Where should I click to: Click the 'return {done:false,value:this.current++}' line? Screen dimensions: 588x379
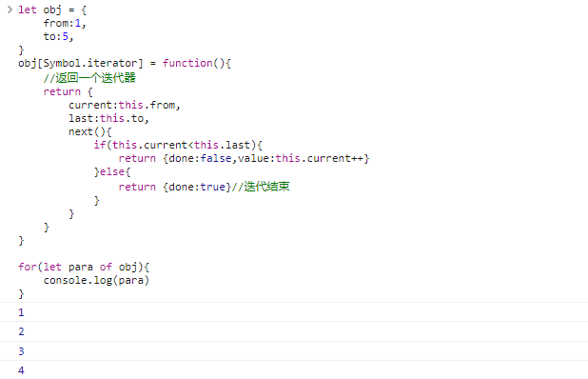[x=245, y=158]
